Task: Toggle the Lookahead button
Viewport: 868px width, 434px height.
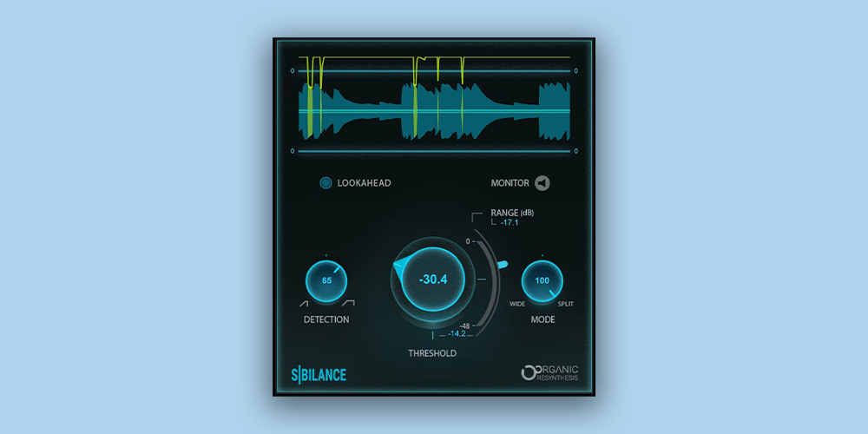Action: click(326, 182)
